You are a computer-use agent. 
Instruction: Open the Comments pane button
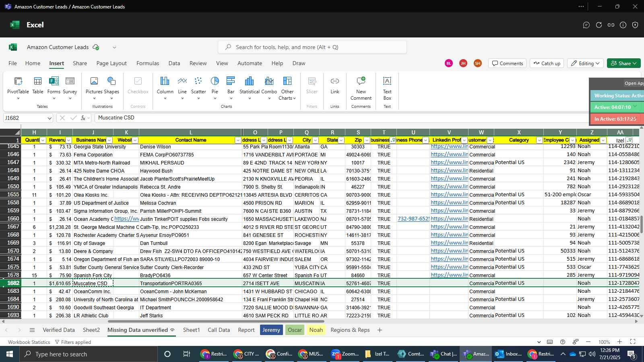507,63
